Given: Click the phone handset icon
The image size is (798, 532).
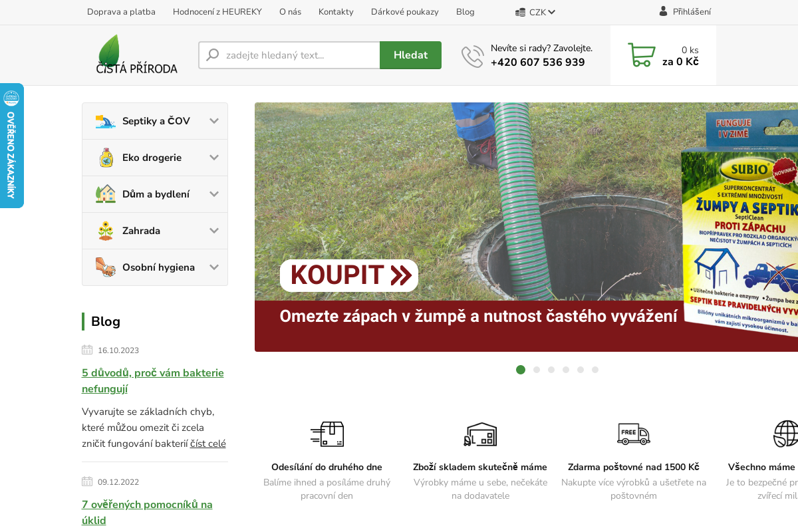Looking at the screenshot, I should pos(472,57).
